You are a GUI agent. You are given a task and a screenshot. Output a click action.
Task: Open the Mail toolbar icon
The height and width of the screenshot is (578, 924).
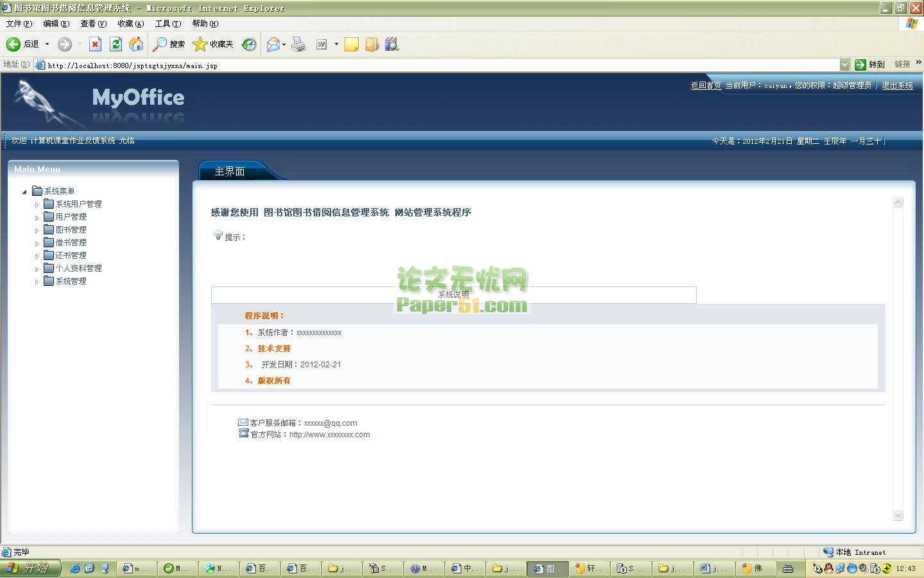pyautogui.click(x=273, y=44)
